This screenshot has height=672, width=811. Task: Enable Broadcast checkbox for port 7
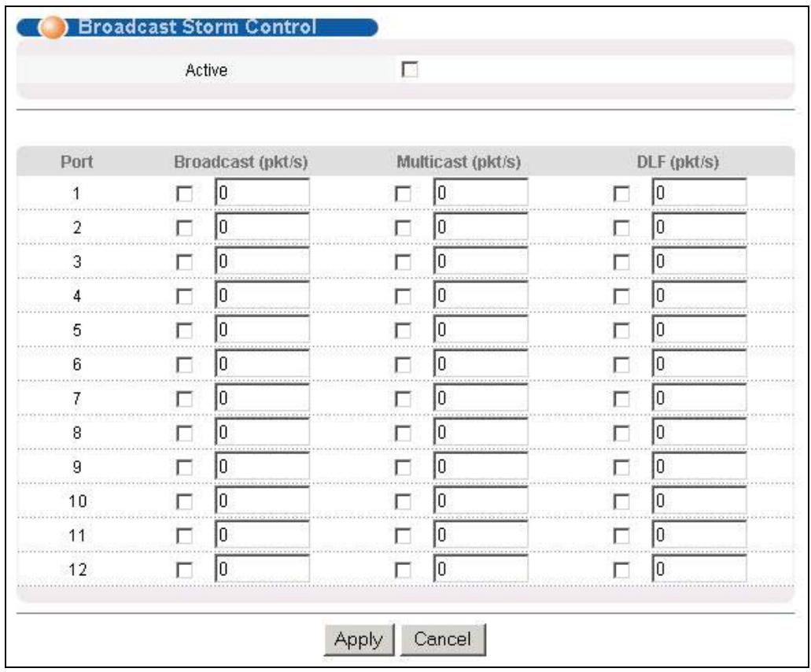(184, 399)
